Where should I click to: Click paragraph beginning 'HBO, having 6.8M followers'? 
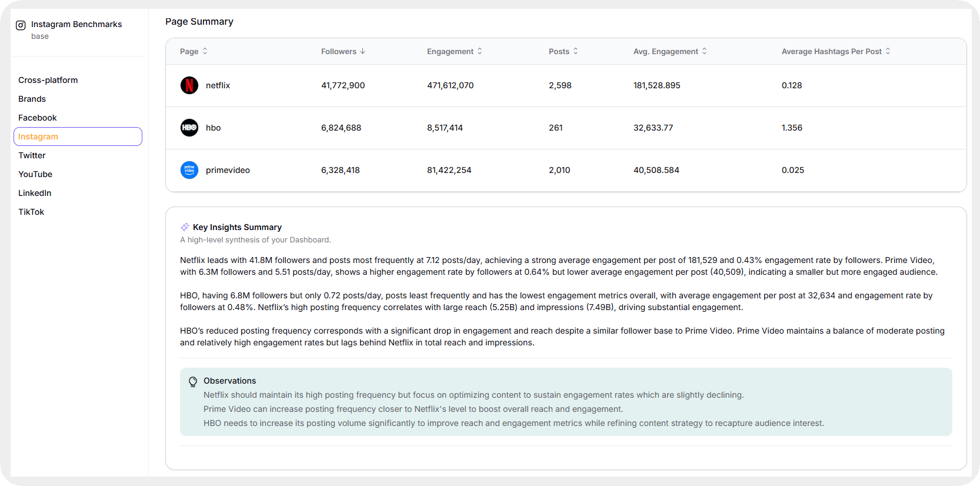point(556,301)
